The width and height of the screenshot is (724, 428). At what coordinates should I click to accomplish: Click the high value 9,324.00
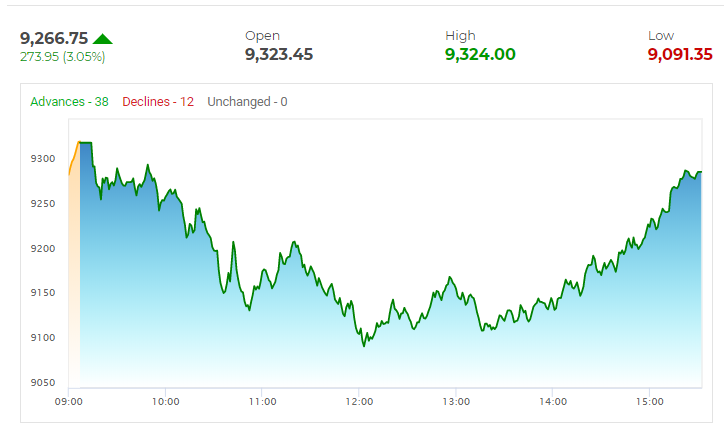(480, 54)
